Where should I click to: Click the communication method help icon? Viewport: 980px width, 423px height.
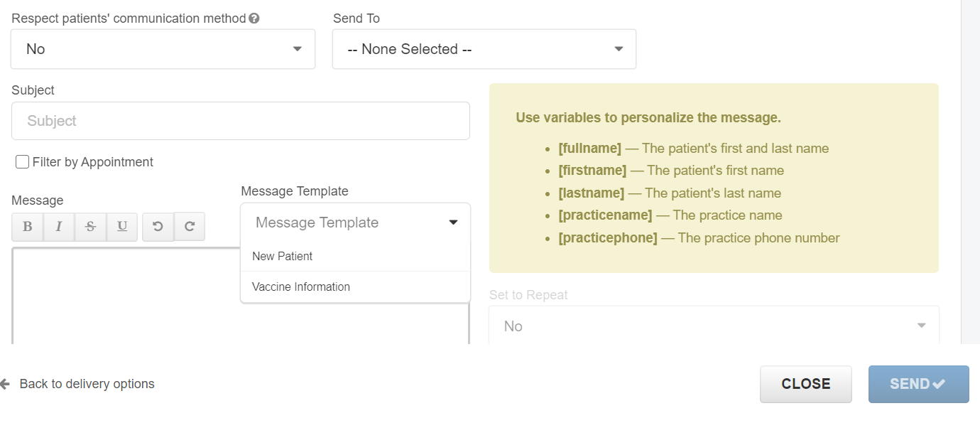pos(254,18)
